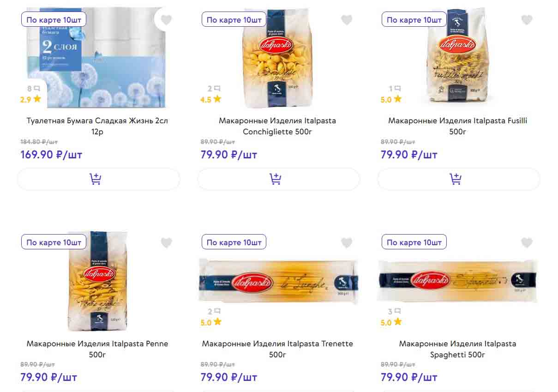
Task: Click 'По карте 10шт' badge on Penne
Action: point(54,242)
